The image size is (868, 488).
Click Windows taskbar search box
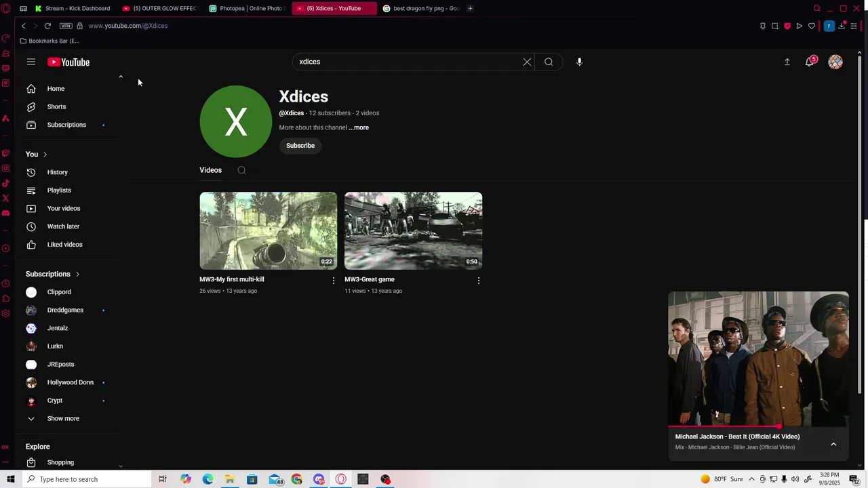[x=86, y=479]
